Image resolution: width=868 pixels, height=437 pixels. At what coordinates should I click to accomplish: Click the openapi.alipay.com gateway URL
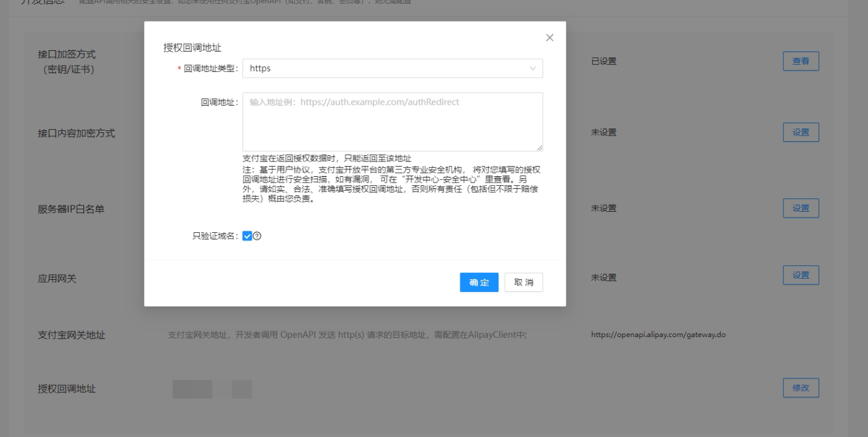point(658,335)
